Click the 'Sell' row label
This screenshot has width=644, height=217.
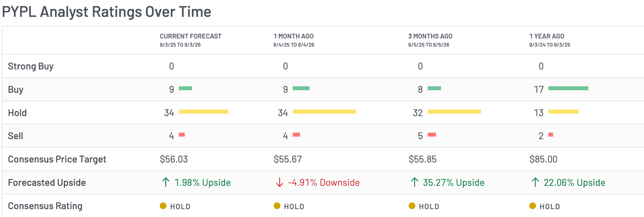[x=15, y=136]
